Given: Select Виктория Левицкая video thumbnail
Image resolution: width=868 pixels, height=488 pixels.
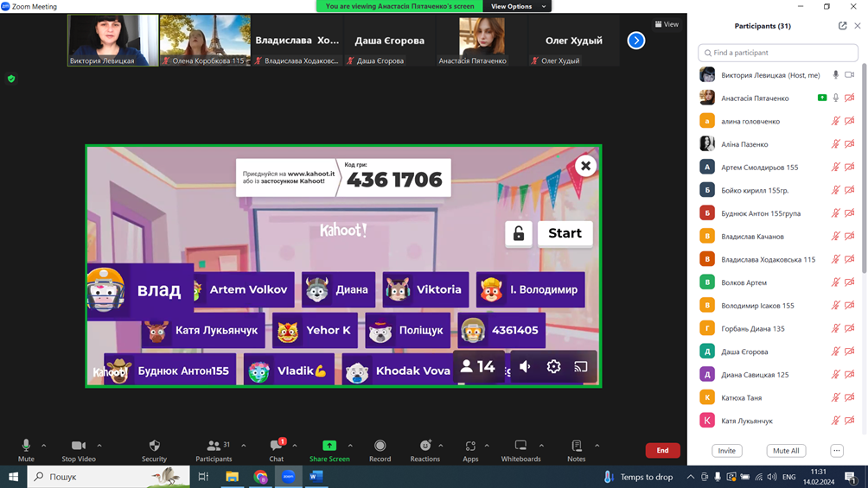Looking at the screenshot, I should tap(113, 41).
